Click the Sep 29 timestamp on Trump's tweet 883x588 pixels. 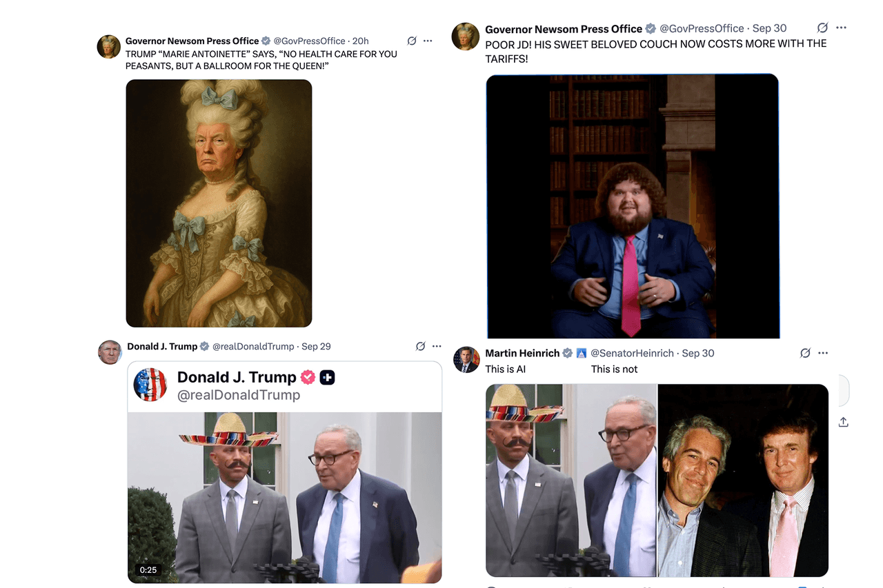[316, 345]
